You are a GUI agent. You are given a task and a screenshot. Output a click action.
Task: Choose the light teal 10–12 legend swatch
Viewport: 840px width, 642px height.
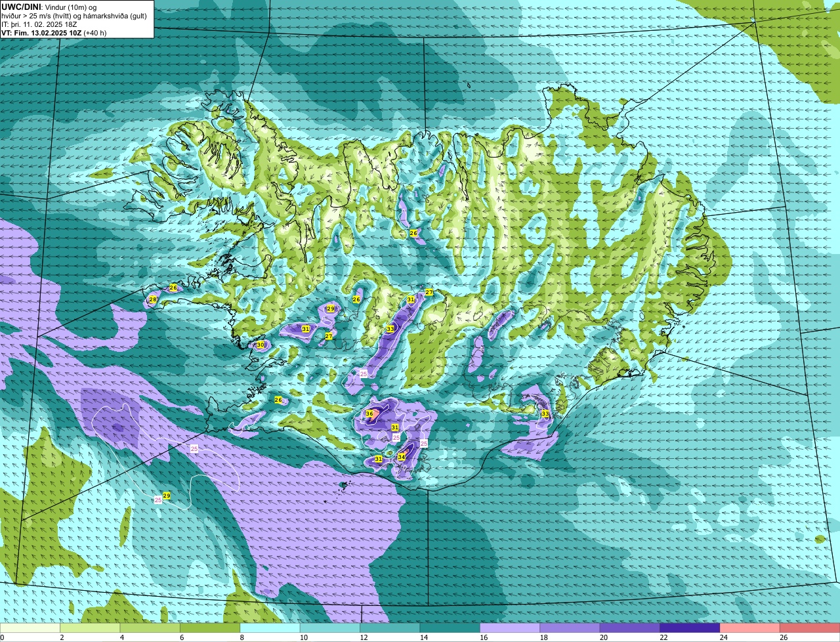tap(331, 628)
